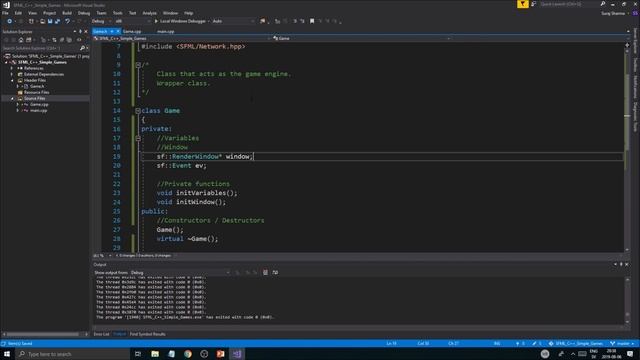640x360 pixels.
Task: Click the Navigate Backward toolbar icon
Action: pyautogui.click(x=9, y=21)
